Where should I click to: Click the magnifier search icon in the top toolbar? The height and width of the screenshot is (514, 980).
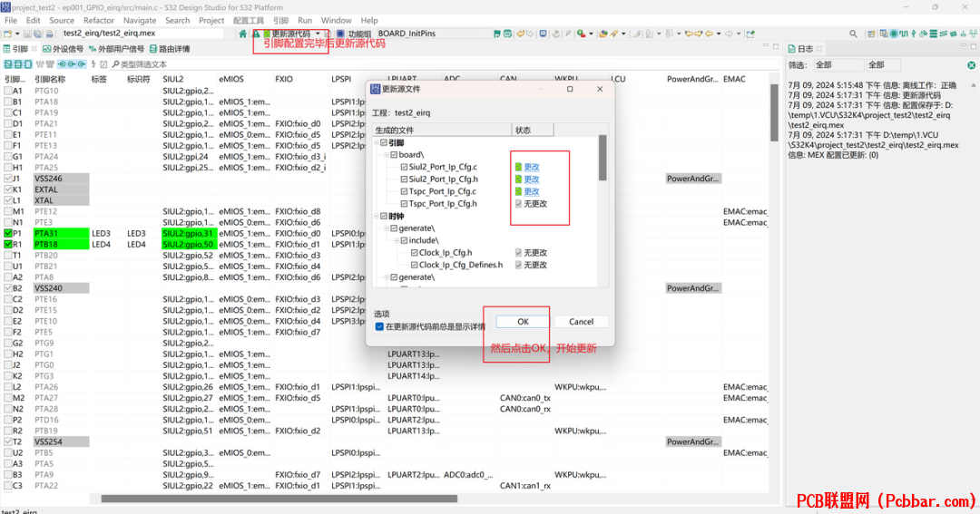tap(853, 34)
